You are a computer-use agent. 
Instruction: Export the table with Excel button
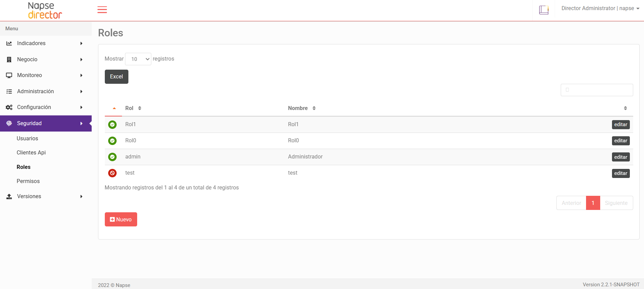point(116,77)
